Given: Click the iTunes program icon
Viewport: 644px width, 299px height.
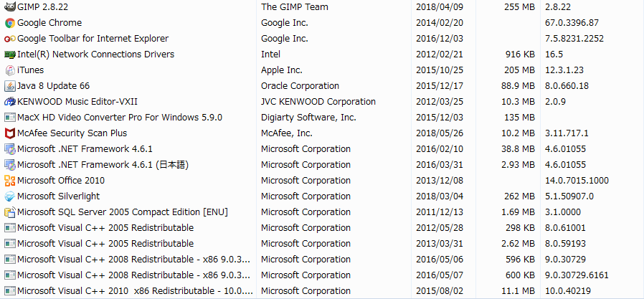Looking at the screenshot, I should point(10,70).
